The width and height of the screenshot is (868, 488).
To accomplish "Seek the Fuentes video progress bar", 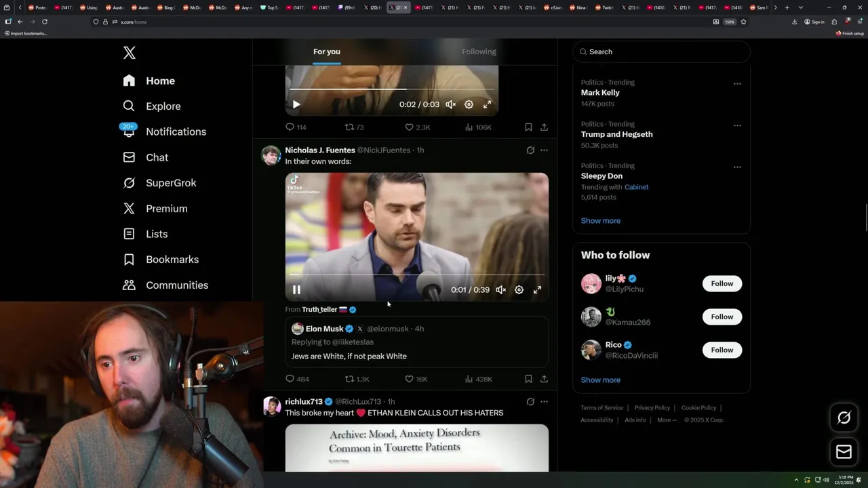I will [x=416, y=274].
